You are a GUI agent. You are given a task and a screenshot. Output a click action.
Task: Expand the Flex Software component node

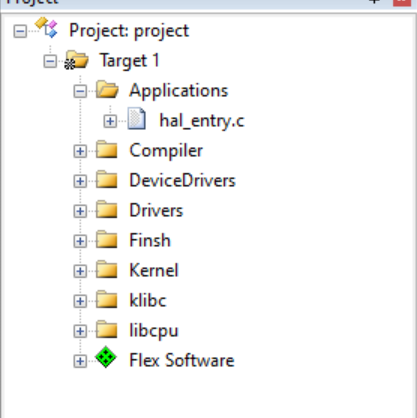click(80, 361)
